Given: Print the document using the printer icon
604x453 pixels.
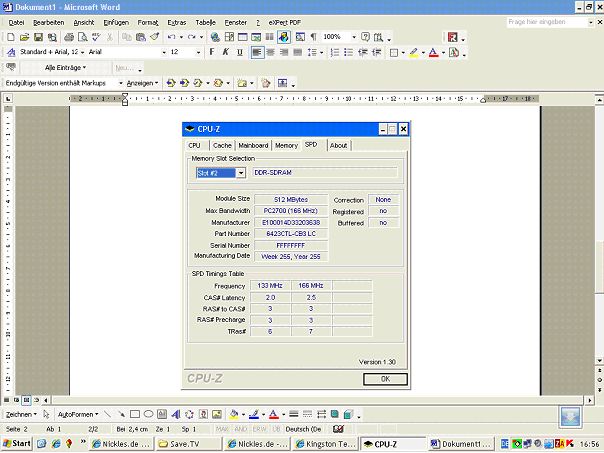Looking at the screenshot, I should click(x=69, y=37).
